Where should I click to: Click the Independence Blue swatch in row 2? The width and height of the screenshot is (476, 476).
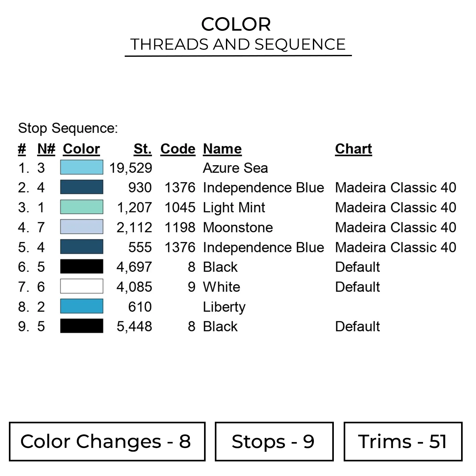(x=82, y=187)
